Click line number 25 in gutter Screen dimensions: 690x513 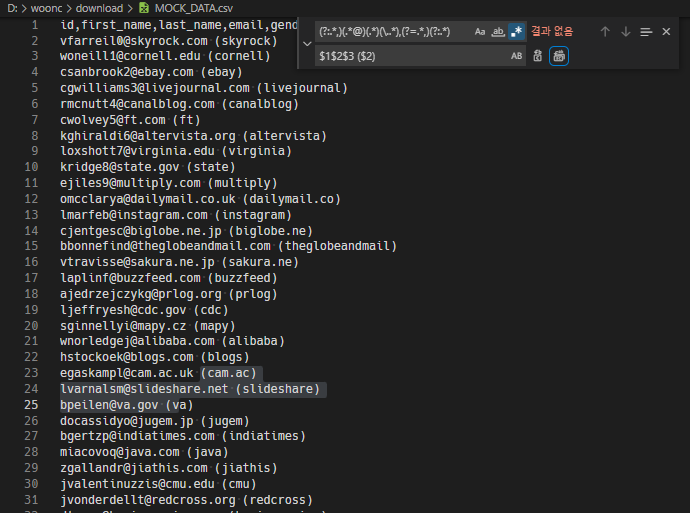[x=31, y=405]
